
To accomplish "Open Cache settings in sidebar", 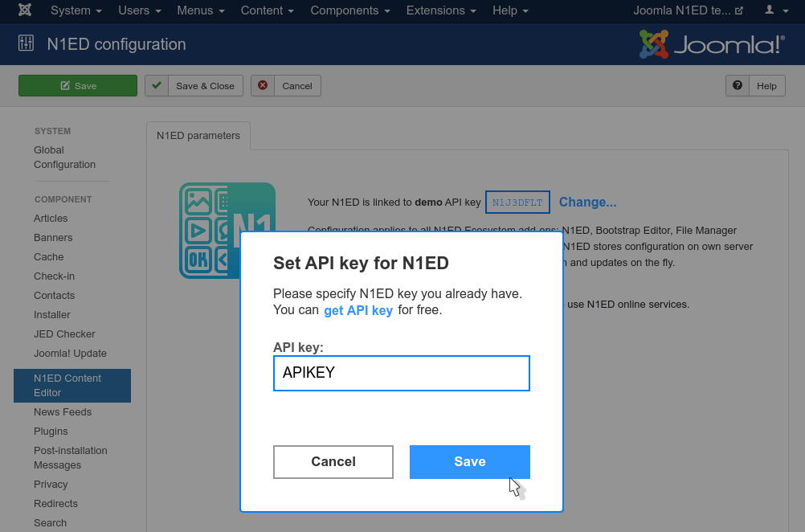I will [x=49, y=256].
